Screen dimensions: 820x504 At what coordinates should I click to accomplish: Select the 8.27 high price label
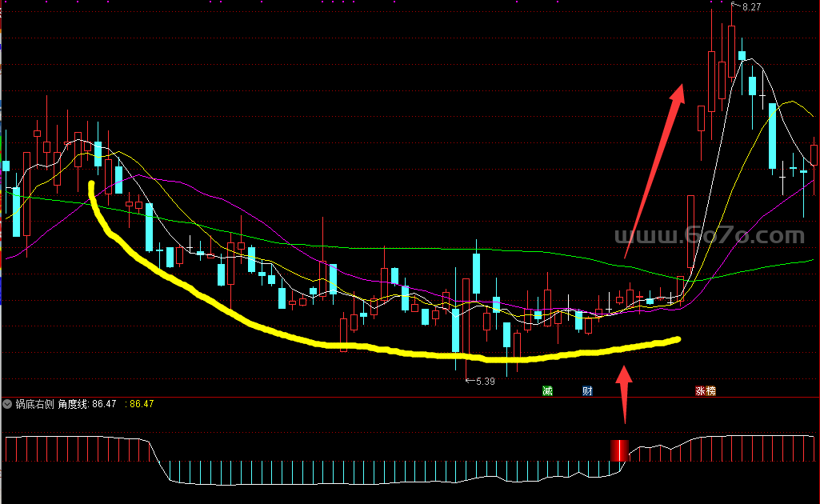point(751,7)
